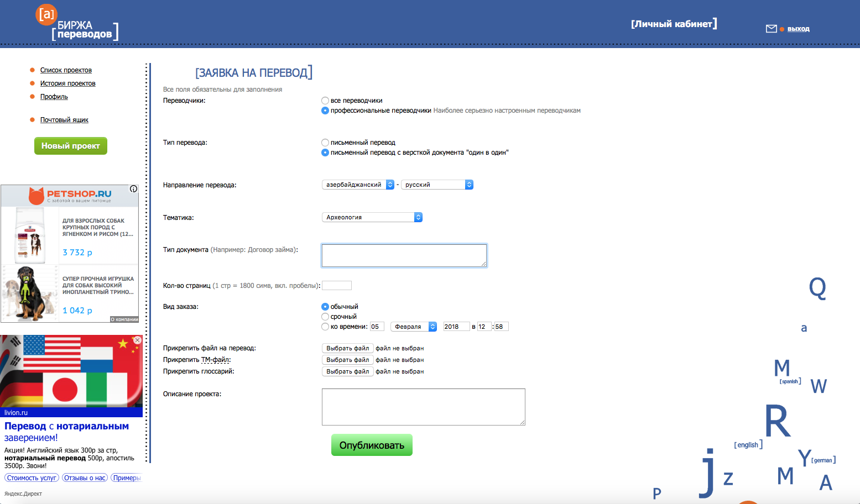This screenshot has width=860, height=504.
Task: Select 'срочный' order type
Action: [325, 317]
